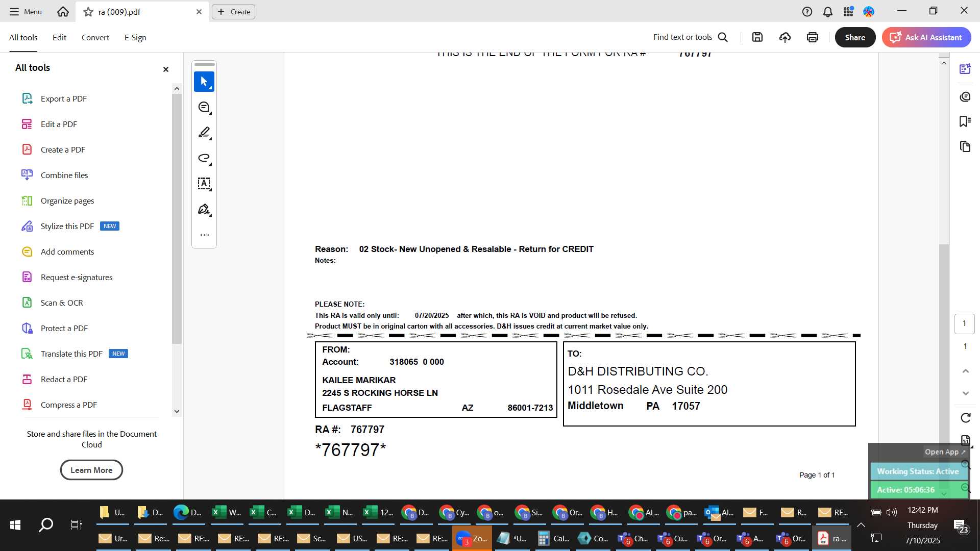
Task: Open the Calculator taskbar app
Action: tap(553, 538)
